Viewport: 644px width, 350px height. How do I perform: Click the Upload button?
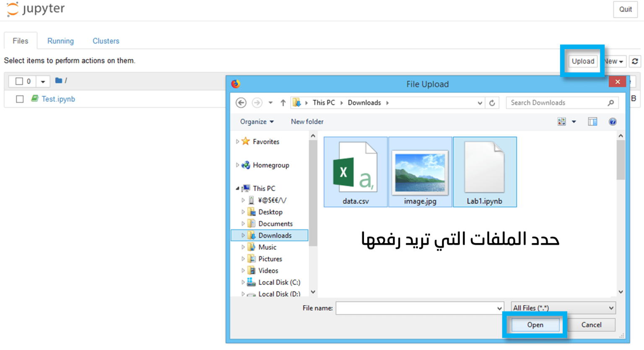tap(582, 61)
